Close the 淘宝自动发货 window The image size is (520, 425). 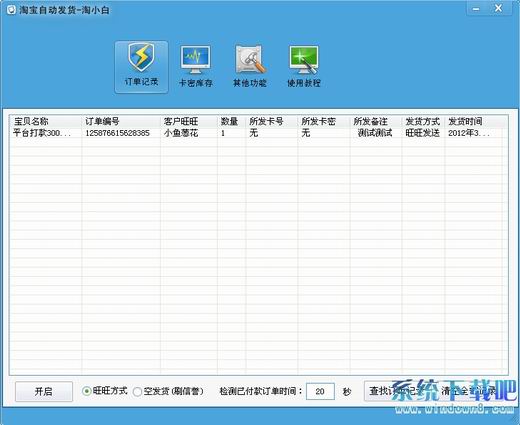(498, 8)
